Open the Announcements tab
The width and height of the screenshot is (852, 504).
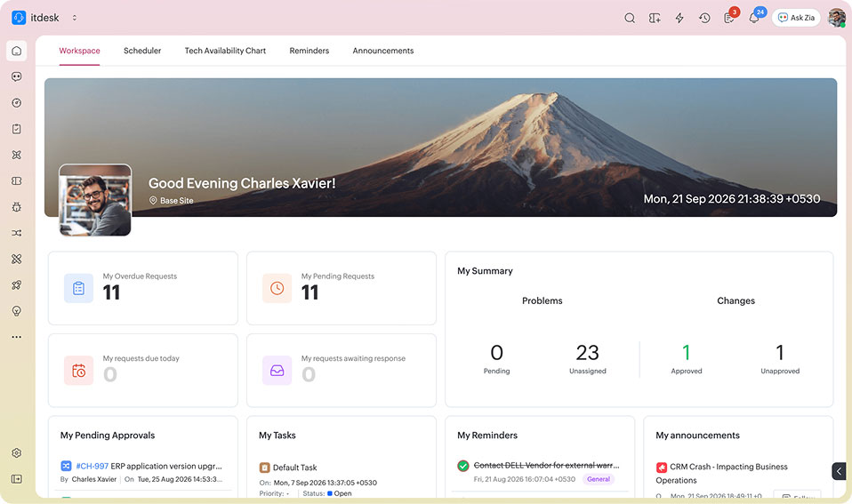tap(383, 51)
